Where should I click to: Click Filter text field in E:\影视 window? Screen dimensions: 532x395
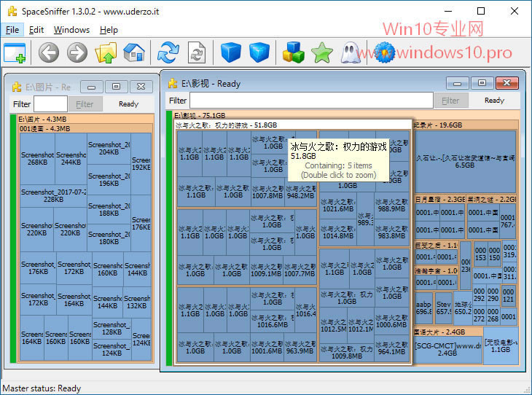click(x=311, y=101)
